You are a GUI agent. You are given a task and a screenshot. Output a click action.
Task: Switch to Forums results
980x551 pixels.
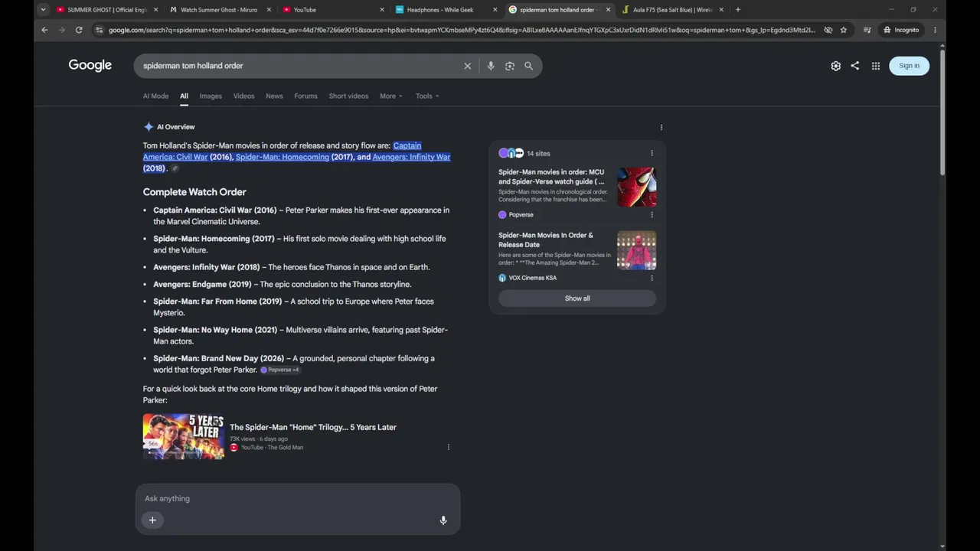click(x=305, y=96)
